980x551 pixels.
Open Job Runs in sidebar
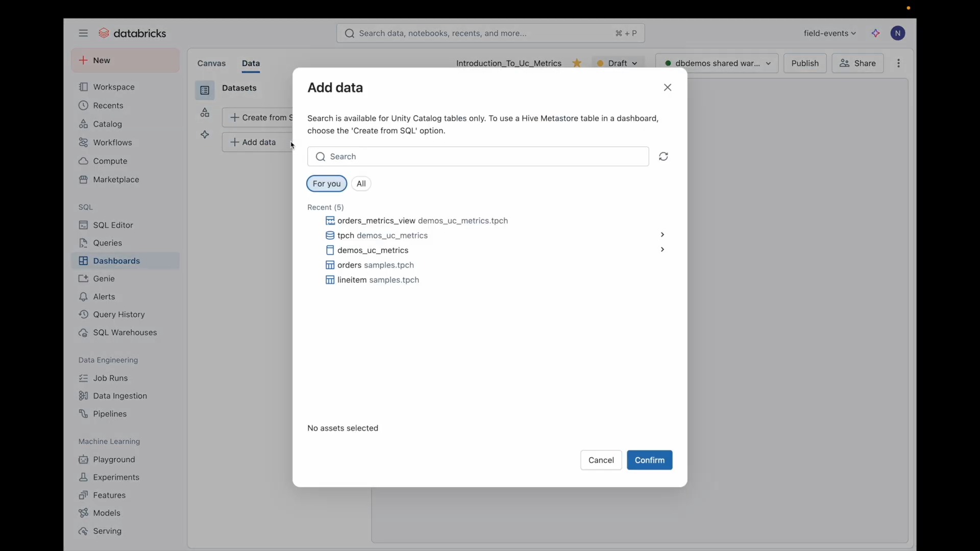(x=126, y=378)
